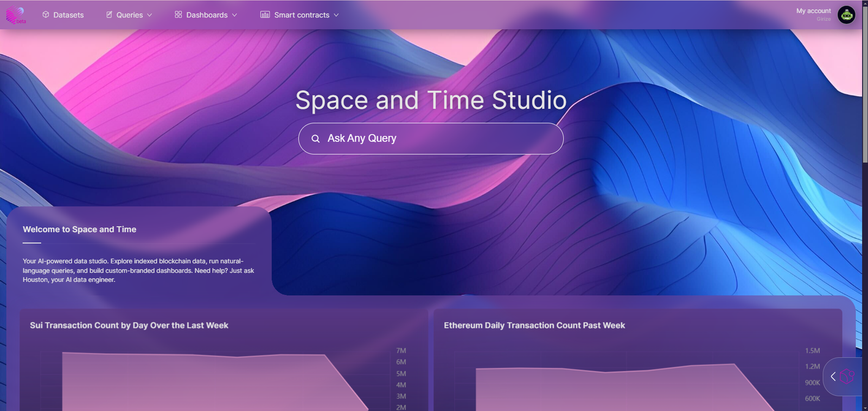Viewport: 868px width, 411px height.
Task: Click the Space and Time beta logo
Action: 16,15
